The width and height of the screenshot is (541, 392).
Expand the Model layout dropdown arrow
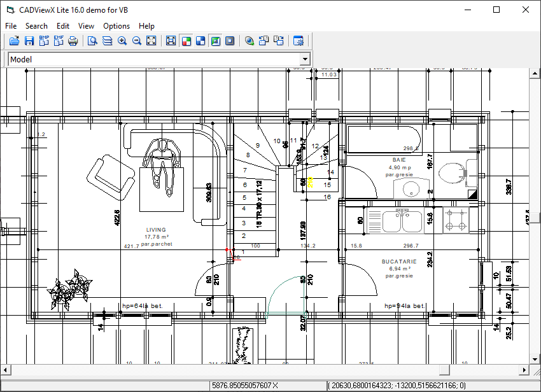click(306, 59)
